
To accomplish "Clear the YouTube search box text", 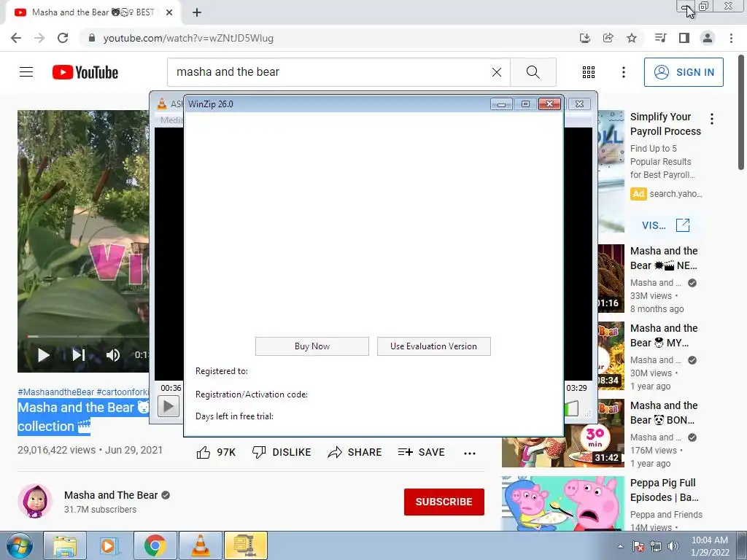I will pos(496,72).
